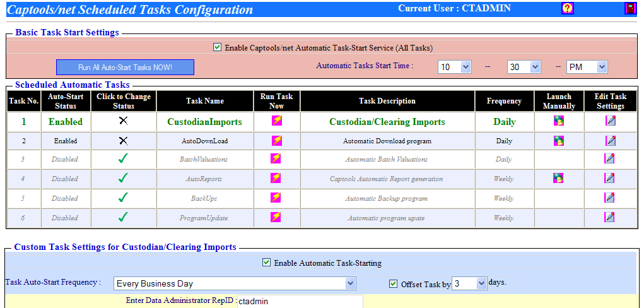Screen dimensions: 644x308
Task: Click Frequency column header
Action: 504,101
